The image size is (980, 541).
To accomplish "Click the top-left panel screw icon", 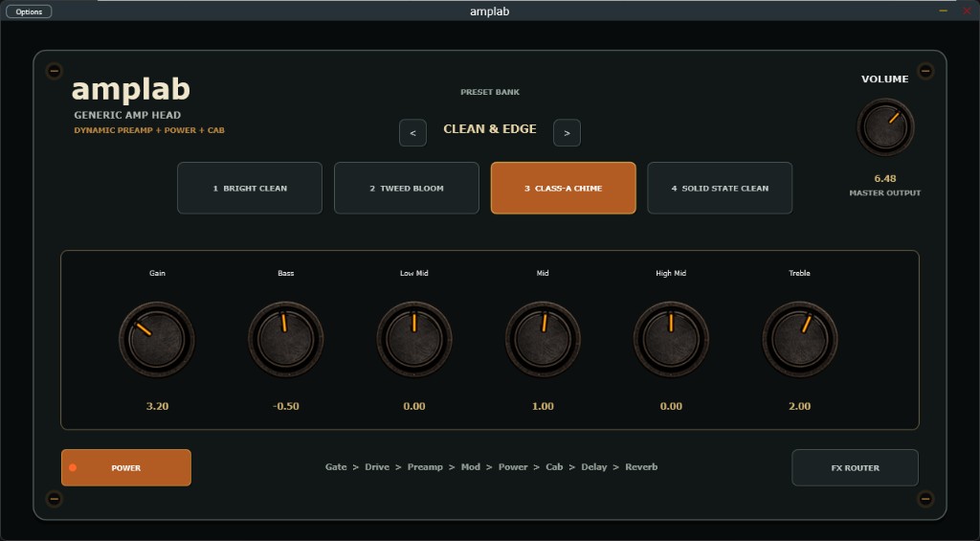I will coord(55,71).
